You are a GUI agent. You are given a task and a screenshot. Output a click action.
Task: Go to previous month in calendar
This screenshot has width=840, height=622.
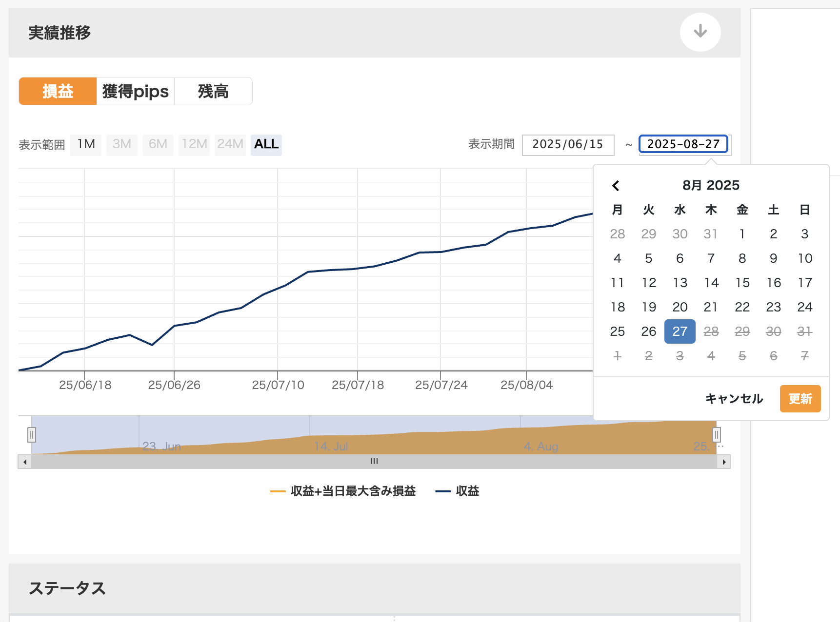point(616,186)
